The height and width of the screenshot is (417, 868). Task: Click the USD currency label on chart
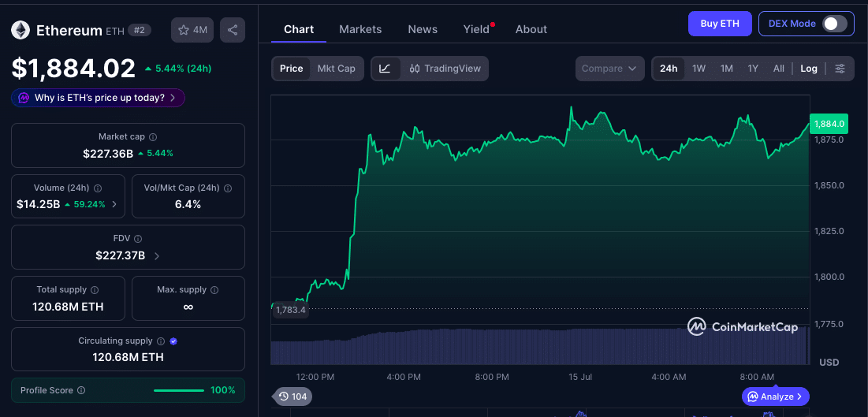coord(829,362)
